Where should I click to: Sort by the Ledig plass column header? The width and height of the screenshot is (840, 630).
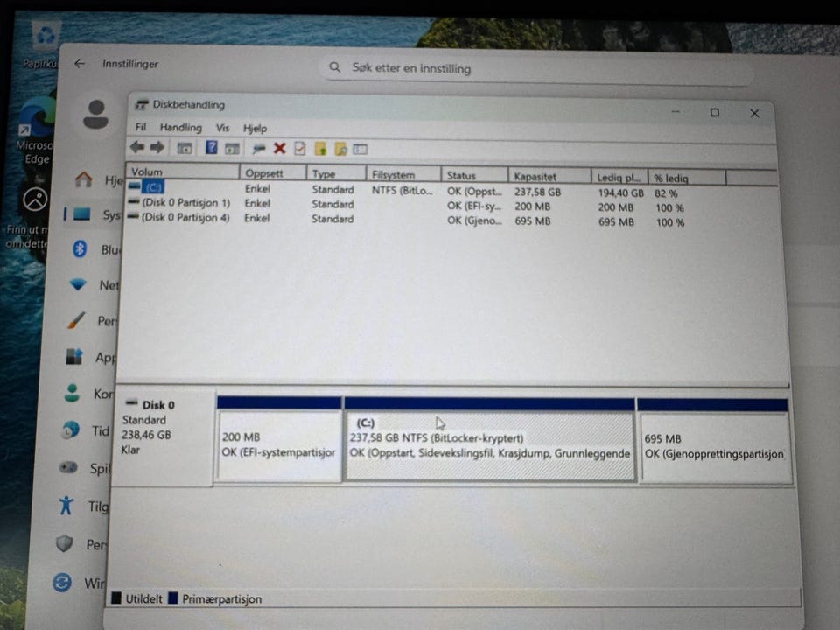pyautogui.click(x=619, y=178)
